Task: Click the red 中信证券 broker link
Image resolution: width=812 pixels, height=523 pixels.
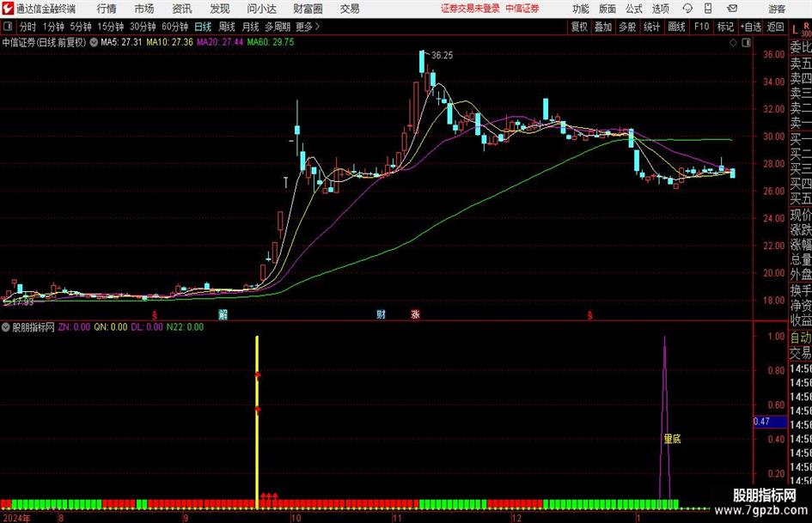Action: pos(522,9)
